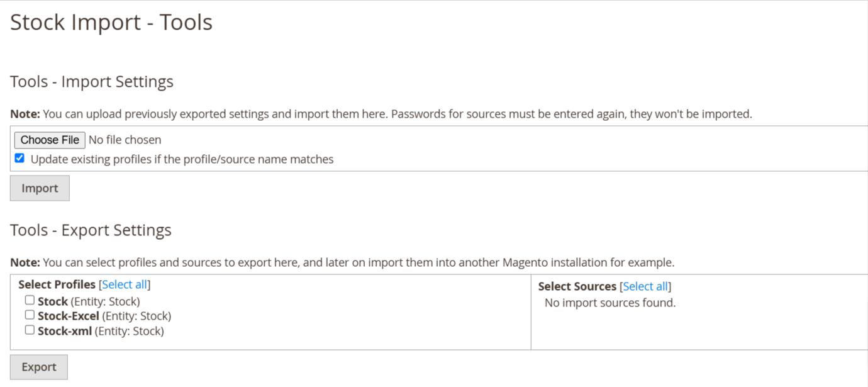Click the "Stock Import - Tools" page title
868x387 pixels.
coord(111,22)
